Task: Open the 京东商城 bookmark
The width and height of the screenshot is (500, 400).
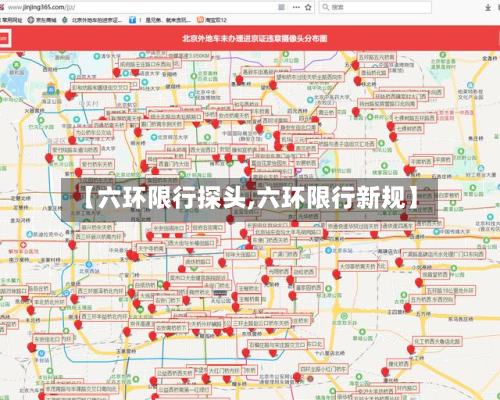Action: pyautogui.click(x=42, y=20)
